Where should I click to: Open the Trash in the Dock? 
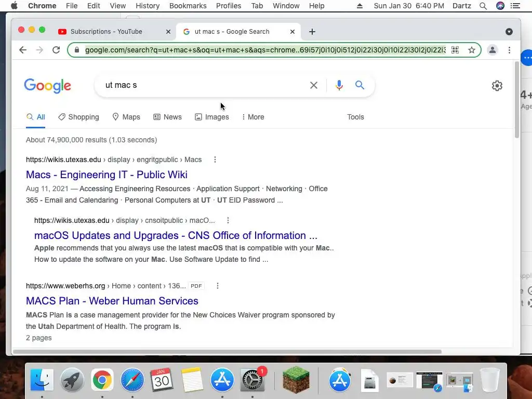(x=489, y=380)
